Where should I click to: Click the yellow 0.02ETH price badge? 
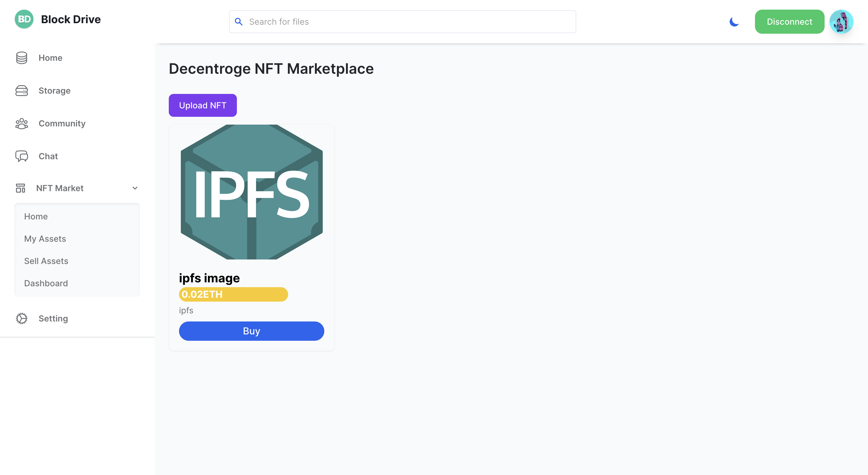(233, 294)
